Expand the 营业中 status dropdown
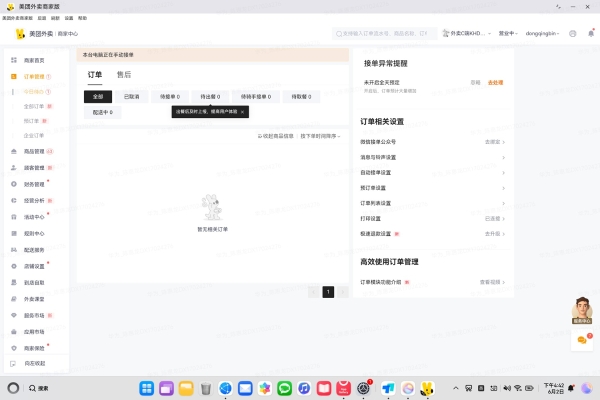 click(508, 34)
